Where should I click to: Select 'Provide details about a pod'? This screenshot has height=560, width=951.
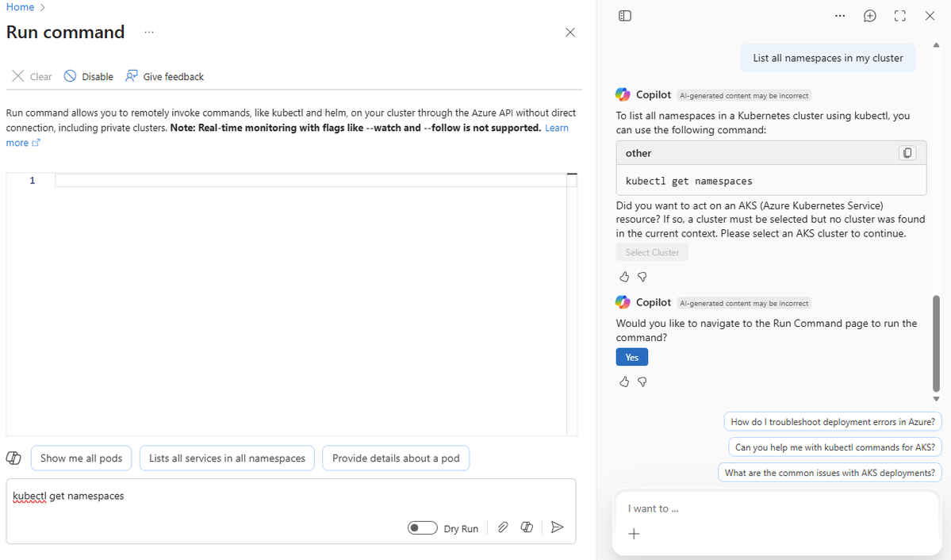coord(396,458)
